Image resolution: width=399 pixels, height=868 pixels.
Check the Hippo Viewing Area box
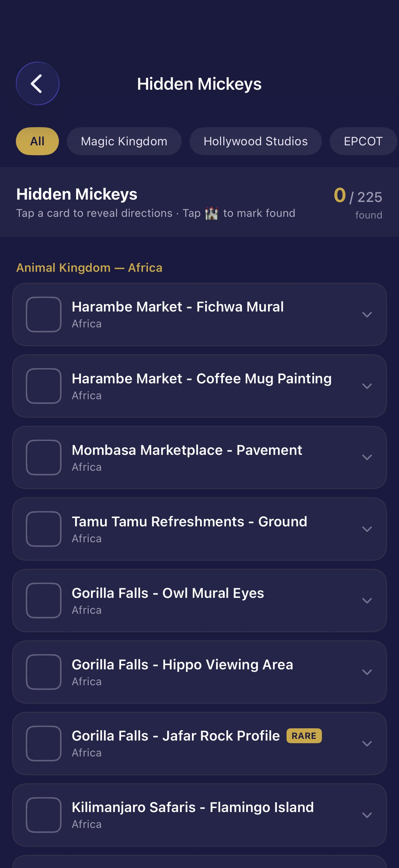(44, 672)
